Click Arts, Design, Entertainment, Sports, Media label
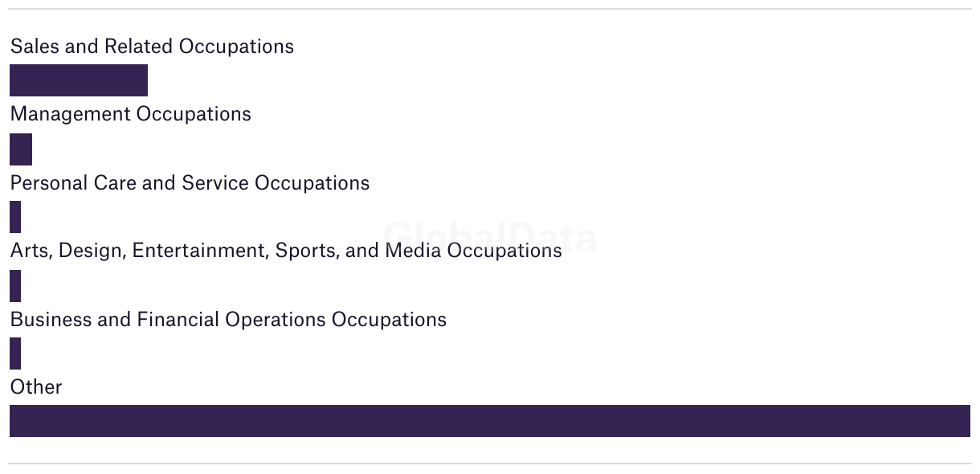980x474 pixels. click(286, 251)
